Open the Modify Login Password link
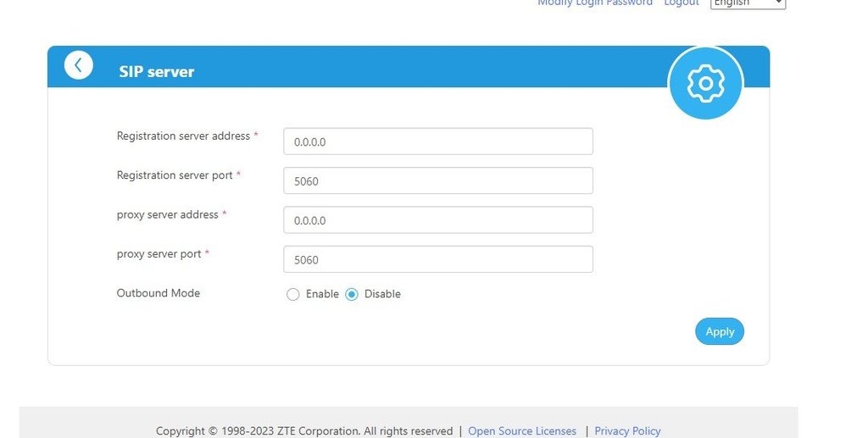The image size is (868, 438). (595, 3)
